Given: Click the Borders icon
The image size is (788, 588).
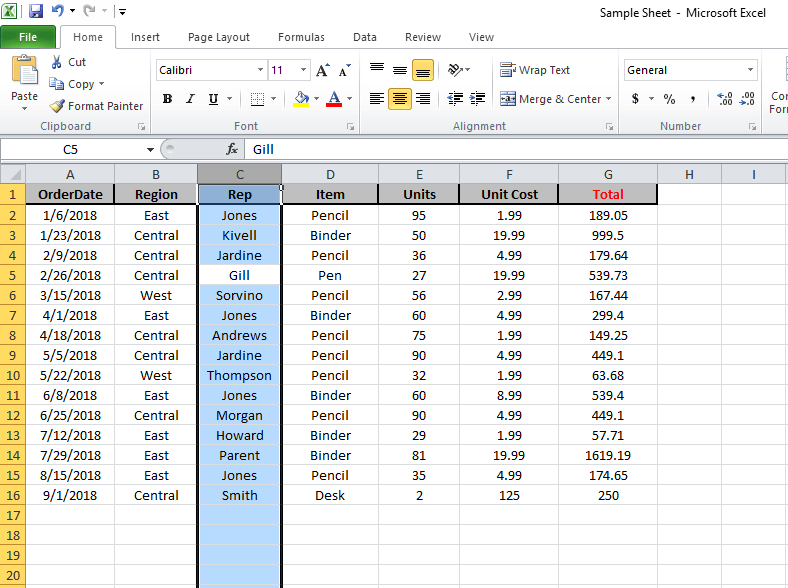Looking at the screenshot, I should tap(257, 99).
